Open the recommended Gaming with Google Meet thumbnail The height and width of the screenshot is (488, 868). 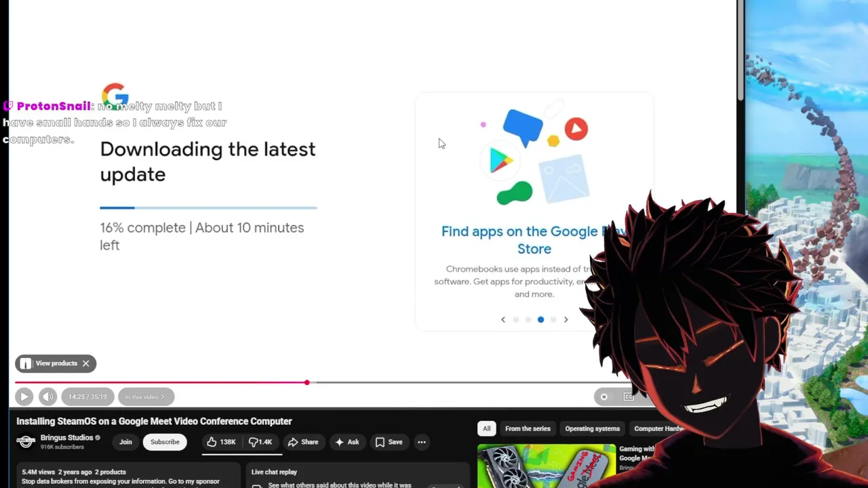[547, 466]
